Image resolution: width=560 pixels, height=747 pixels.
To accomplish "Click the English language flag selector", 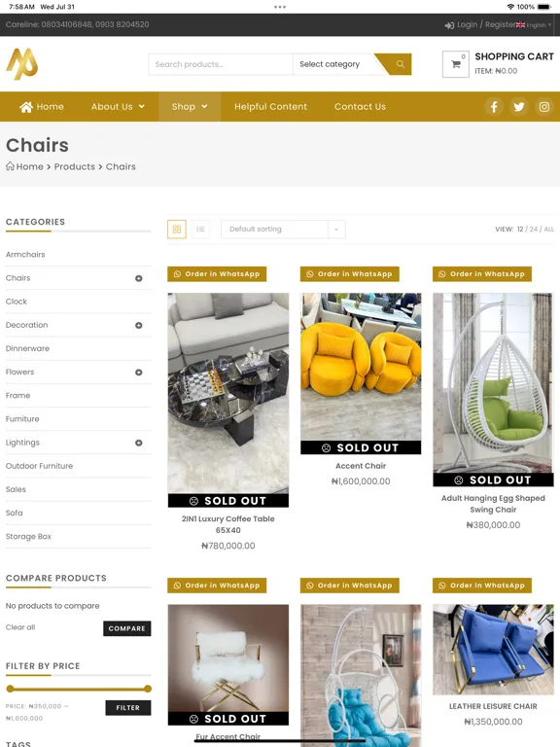I will pyautogui.click(x=534, y=24).
